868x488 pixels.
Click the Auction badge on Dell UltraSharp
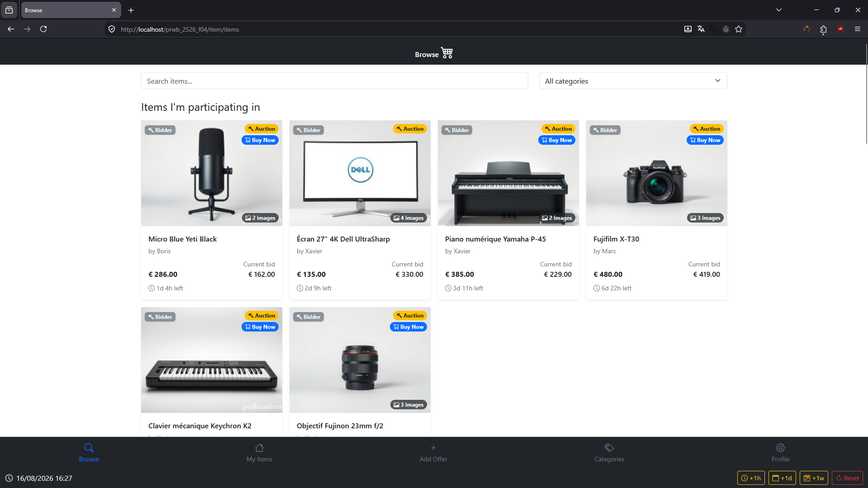pos(410,129)
